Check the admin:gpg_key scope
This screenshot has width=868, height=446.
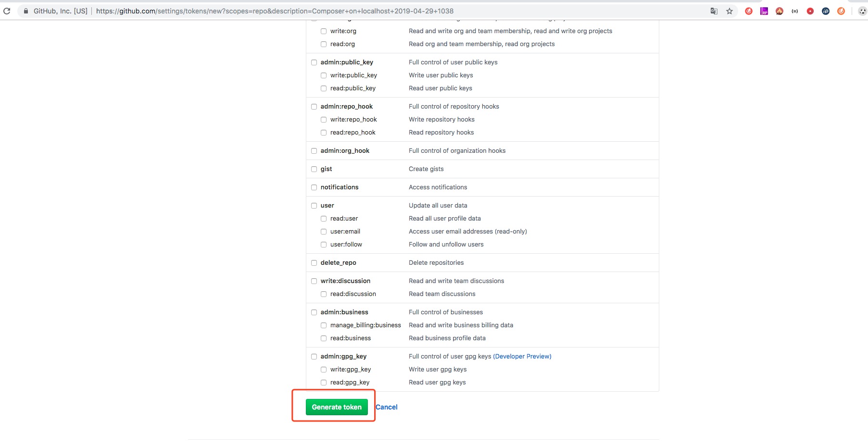point(314,357)
